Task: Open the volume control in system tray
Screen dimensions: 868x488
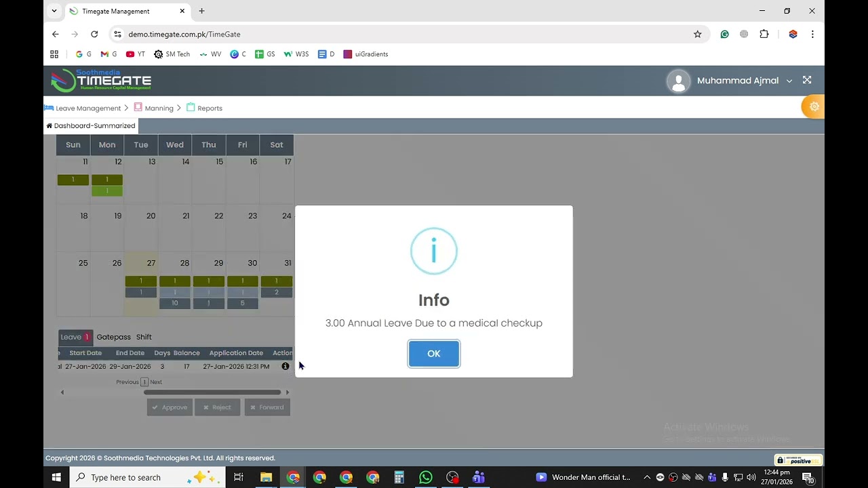Action: tap(751, 477)
